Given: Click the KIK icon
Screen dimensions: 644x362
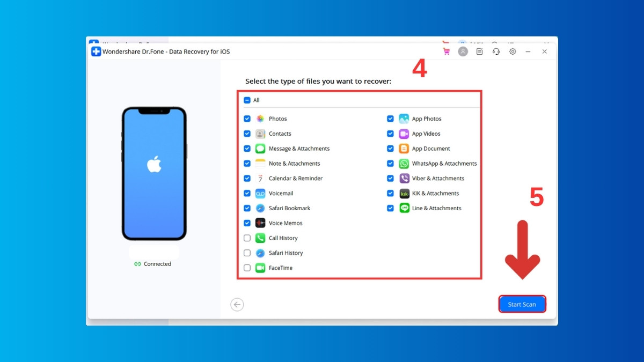Looking at the screenshot, I should point(404,194).
